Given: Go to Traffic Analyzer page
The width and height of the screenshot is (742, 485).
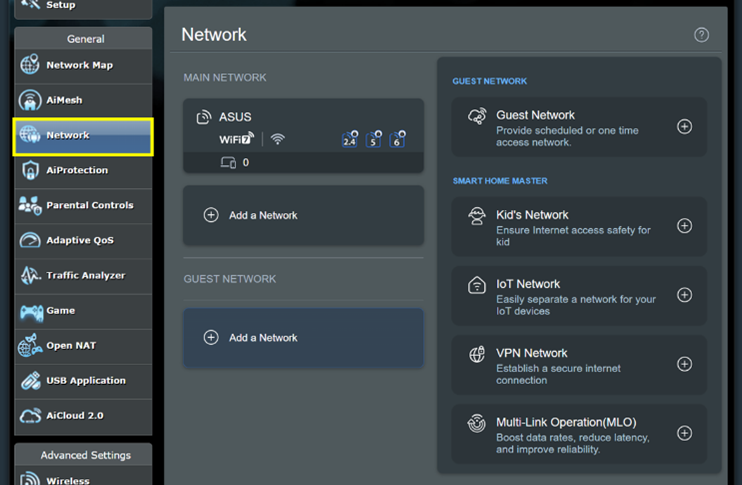Looking at the screenshot, I should (83, 275).
